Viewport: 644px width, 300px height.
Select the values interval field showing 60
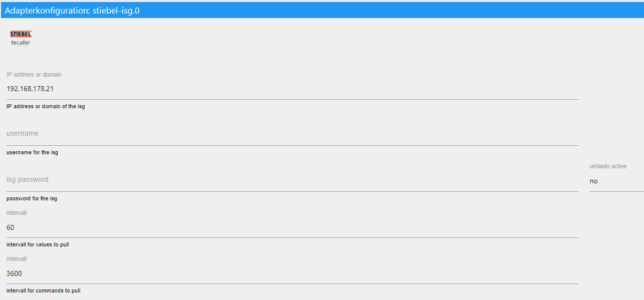point(292,228)
